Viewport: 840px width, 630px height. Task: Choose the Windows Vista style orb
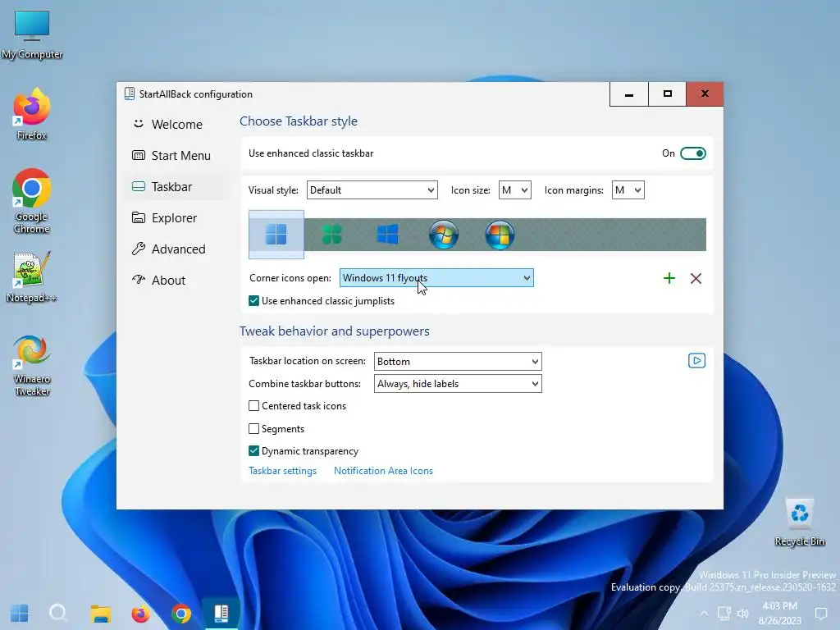(500, 234)
